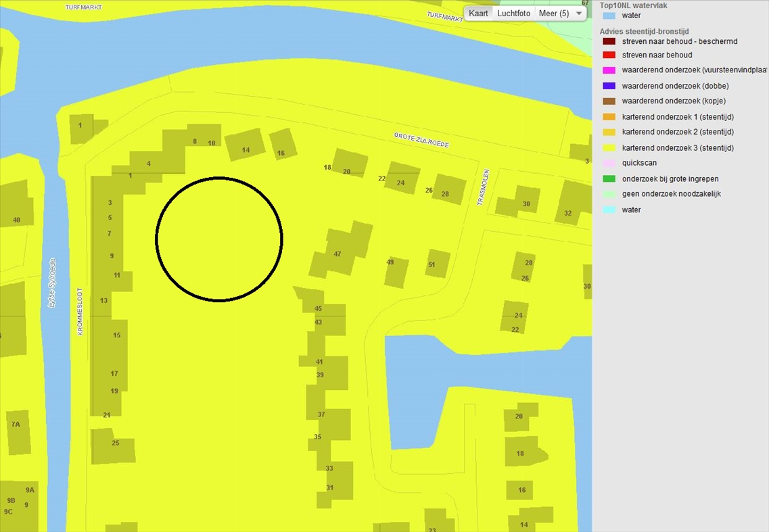Click the 'Lytse Sylroede' waterway label
This screenshot has width=769, height=532.
[52, 283]
